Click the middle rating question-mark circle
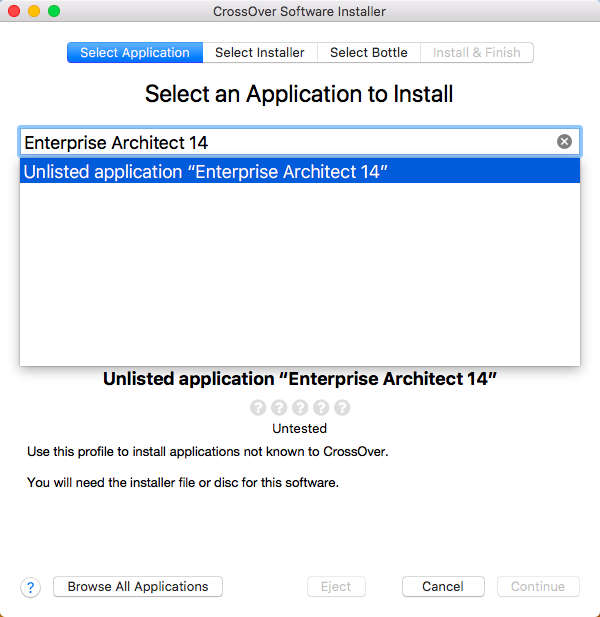This screenshot has height=617, width=600. tap(300, 408)
